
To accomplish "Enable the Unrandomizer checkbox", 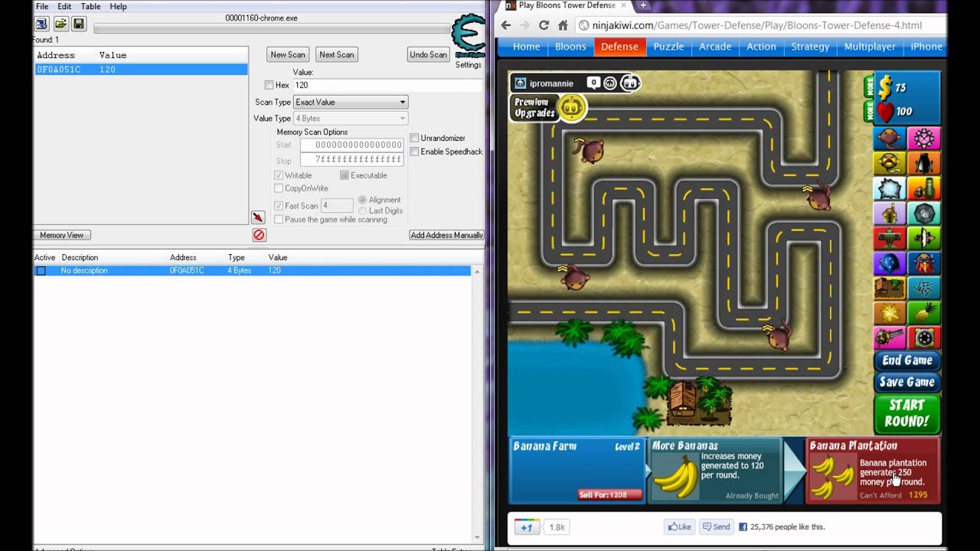I will [x=414, y=139].
